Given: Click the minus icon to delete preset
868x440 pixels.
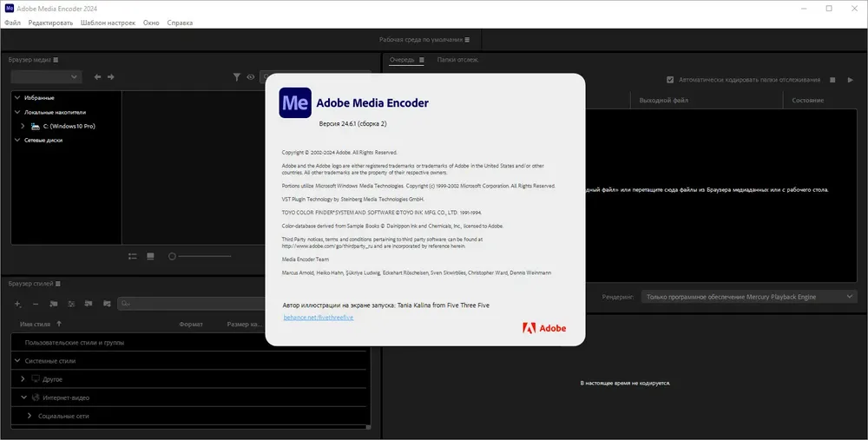Looking at the screenshot, I should (x=36, y=304).
